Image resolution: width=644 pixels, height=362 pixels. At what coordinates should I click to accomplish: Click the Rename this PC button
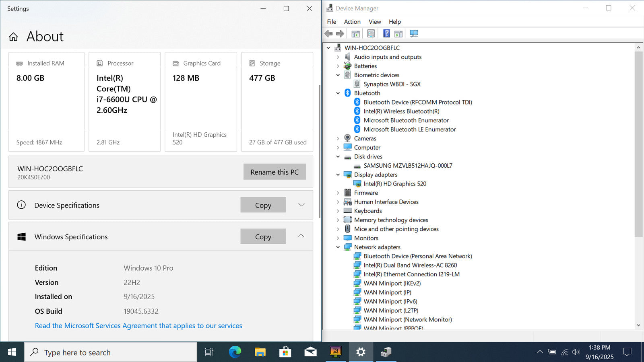point(275,172)
